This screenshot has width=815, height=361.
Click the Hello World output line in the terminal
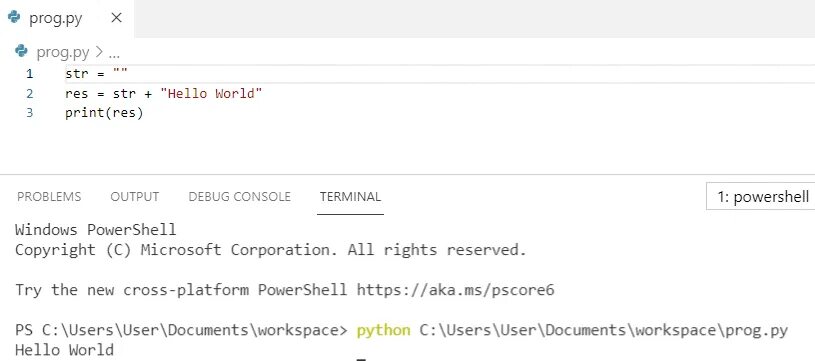[x=64, y=350]
